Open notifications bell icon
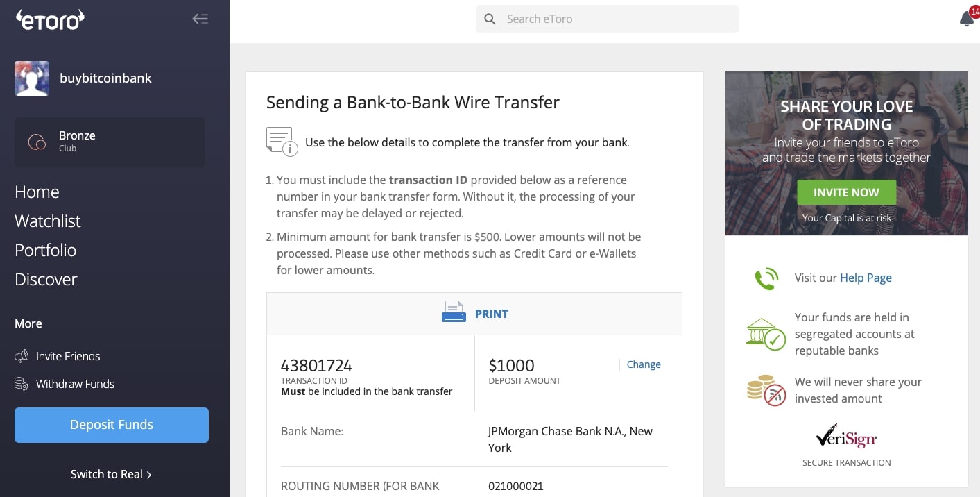Viewport: 980px width, 497px height. [x=967, y=19]
